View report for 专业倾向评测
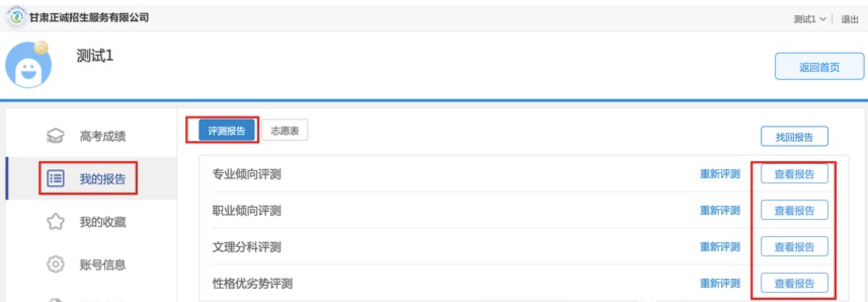Screen dimensions: 868x302 coord(794,174)
